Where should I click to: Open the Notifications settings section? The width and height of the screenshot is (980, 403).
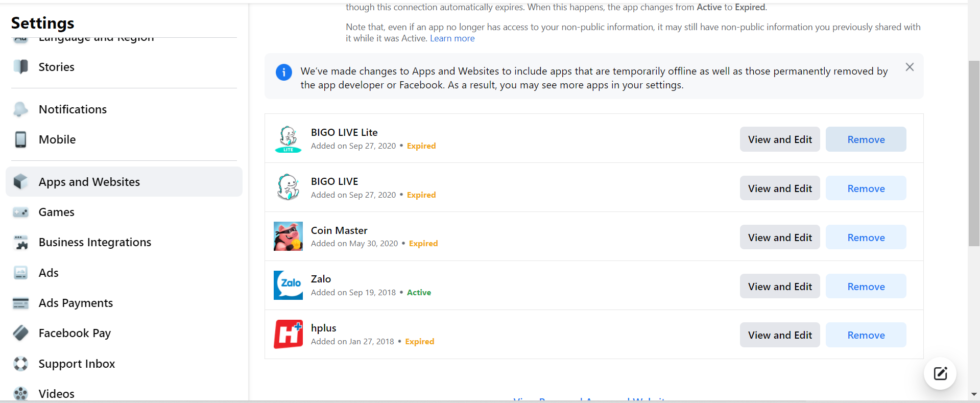pyautogui.click(x=124, y=109)
